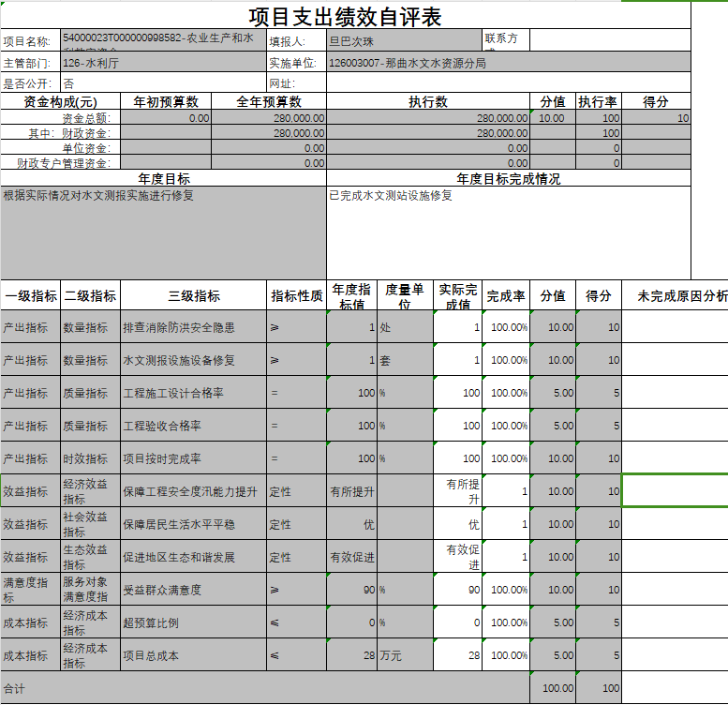Click the empty 网址 value cell
Image resolution: width=728 pixels, height=705 pixels.
point(506,83)
